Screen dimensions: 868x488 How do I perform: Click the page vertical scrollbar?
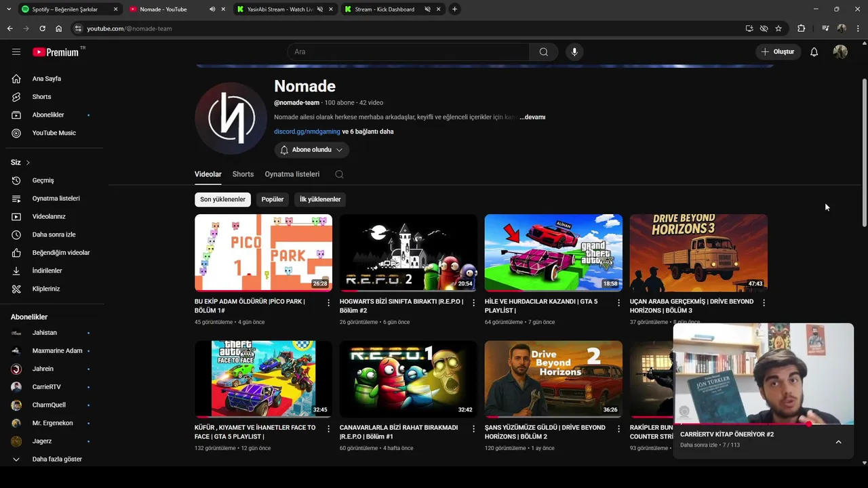point(864,152)
